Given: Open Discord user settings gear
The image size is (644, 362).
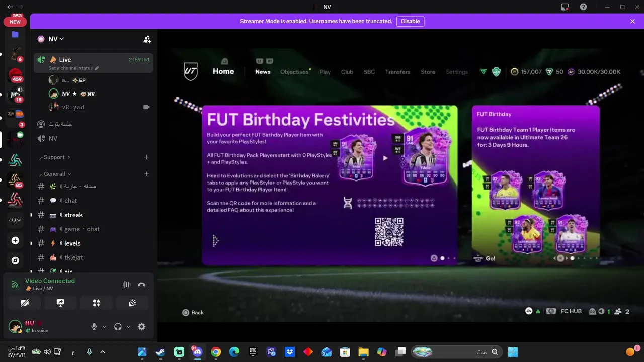Looking at the screenshot, I should [142, 327].
